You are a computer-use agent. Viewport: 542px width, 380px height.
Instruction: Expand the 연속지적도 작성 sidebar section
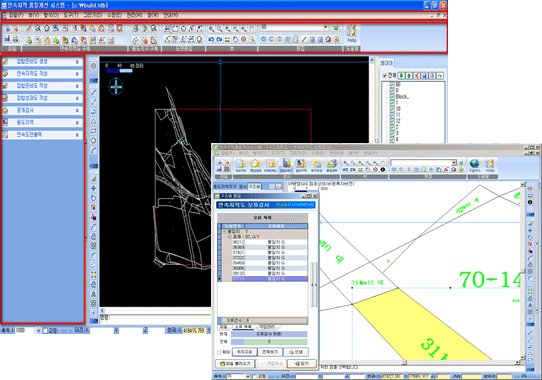pyautogui.click(x=43, y=74)
